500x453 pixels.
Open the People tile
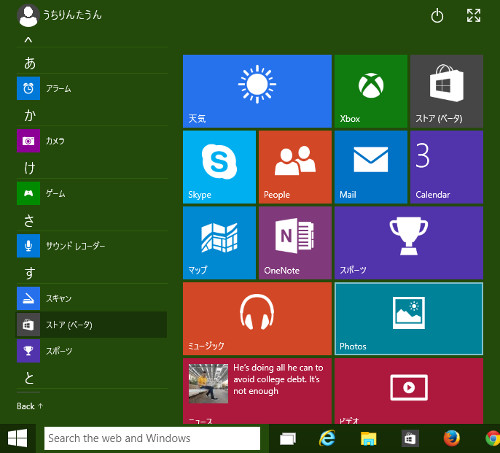coord(295,167)
